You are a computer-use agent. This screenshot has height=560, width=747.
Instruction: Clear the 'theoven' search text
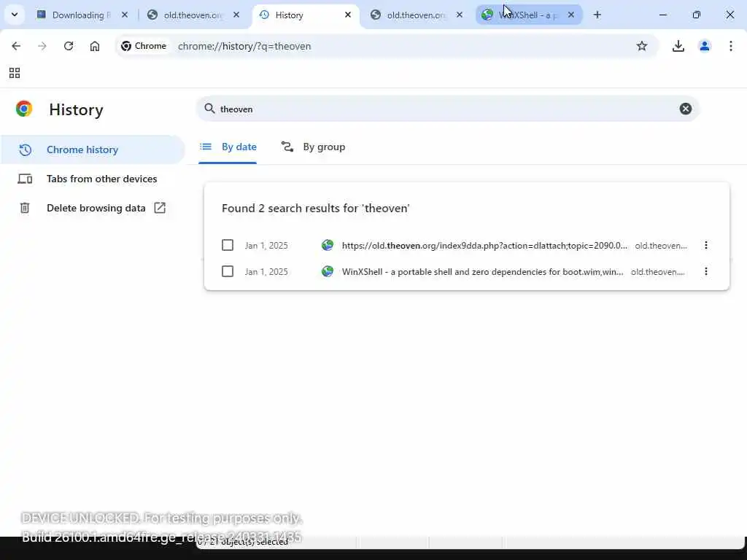[x=685, y=109]
